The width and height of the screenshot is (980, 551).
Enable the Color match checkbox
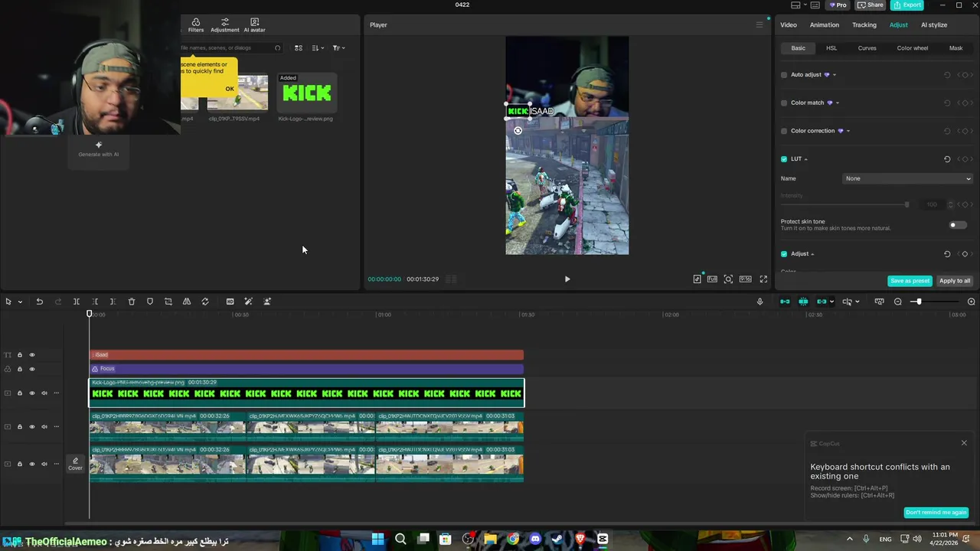784,103
